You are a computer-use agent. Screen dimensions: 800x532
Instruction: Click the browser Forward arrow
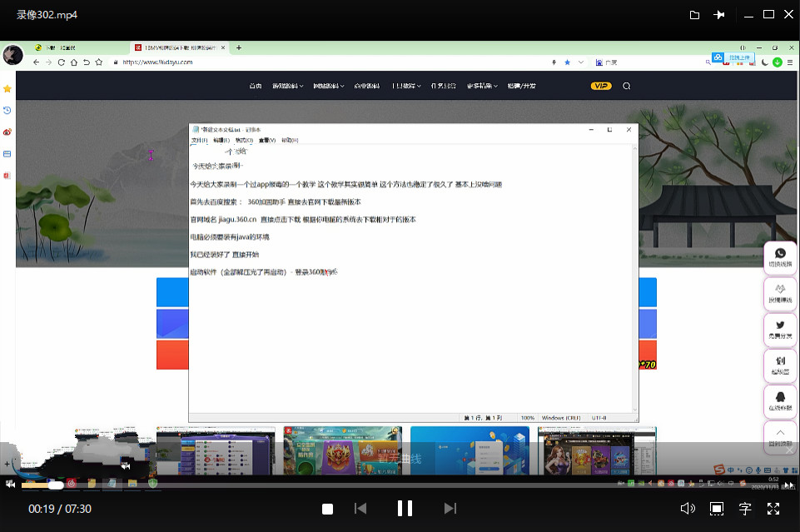48,62
